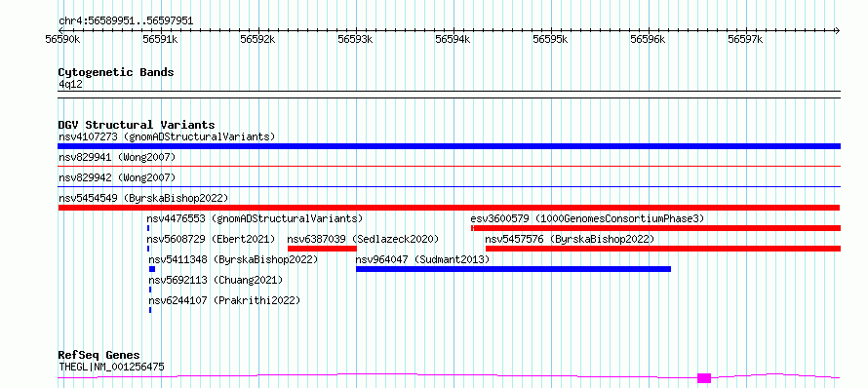This screenshot has height=388, width=868.
Task: Click the 56594k ruler tick label
Action: pos(453,40)
